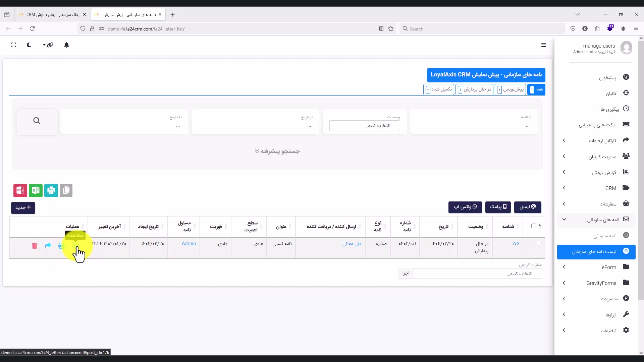
Task: Click the red delete trash icon in row
Action: [35, 246]
